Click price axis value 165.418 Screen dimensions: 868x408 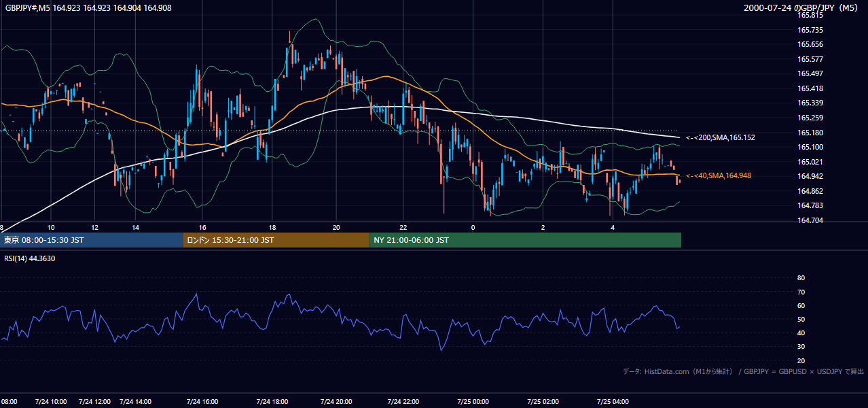coord(810,88)
